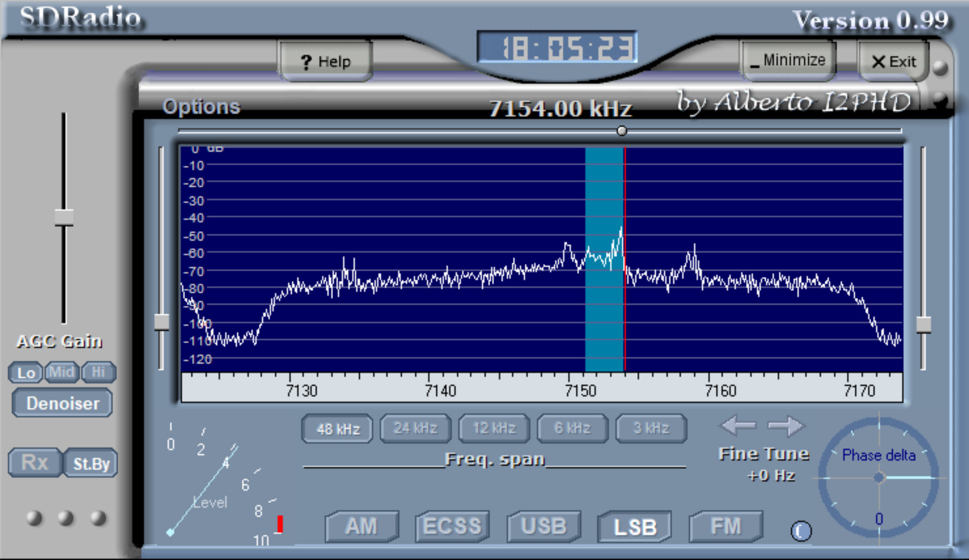This screenshot has height=560, width=969.
Task: Select the 24 kHz frequency span
Action: click(x=414, y=428)
